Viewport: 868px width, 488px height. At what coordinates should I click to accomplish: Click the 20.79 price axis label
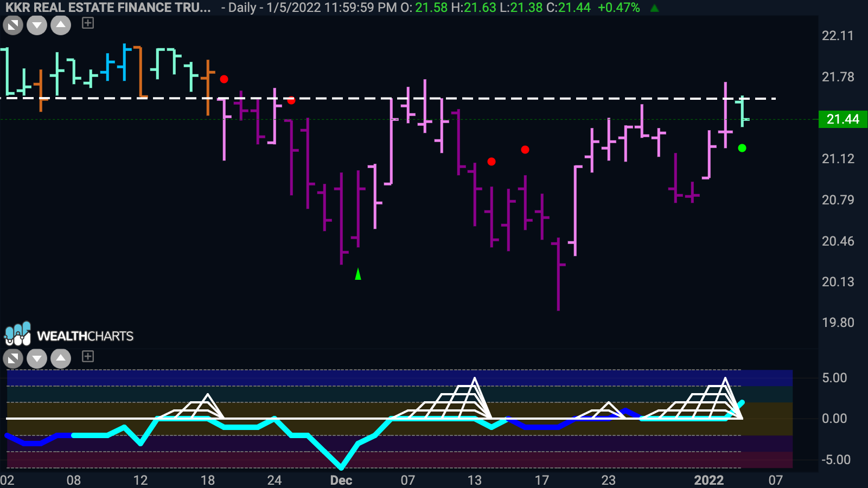point(838,200)
